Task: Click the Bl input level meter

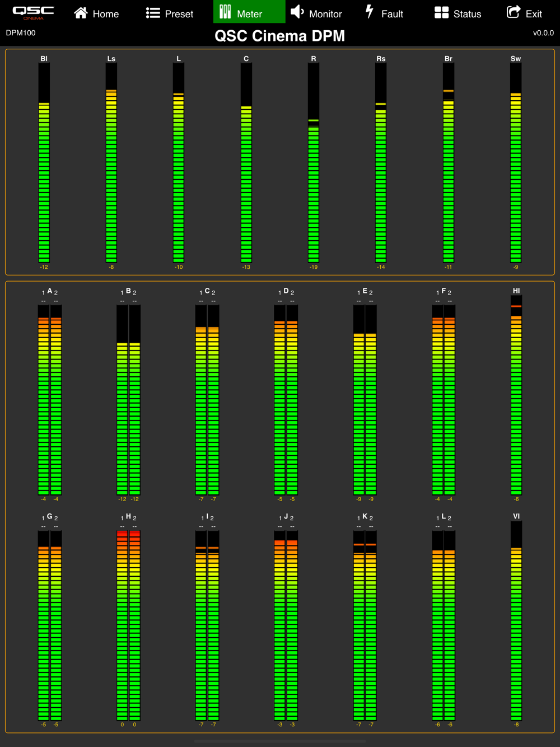Action: click(44, 162)
